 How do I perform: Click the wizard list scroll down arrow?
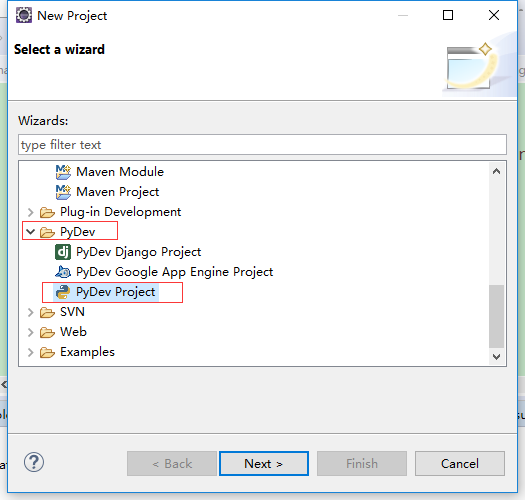[x=497, y=357]
